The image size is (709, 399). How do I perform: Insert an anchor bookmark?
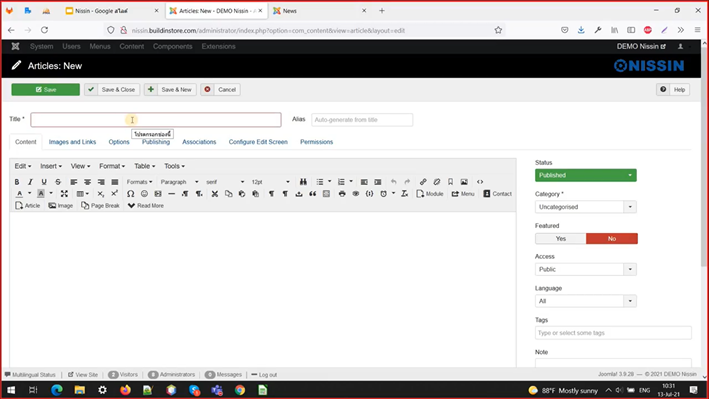click(450, 182)
